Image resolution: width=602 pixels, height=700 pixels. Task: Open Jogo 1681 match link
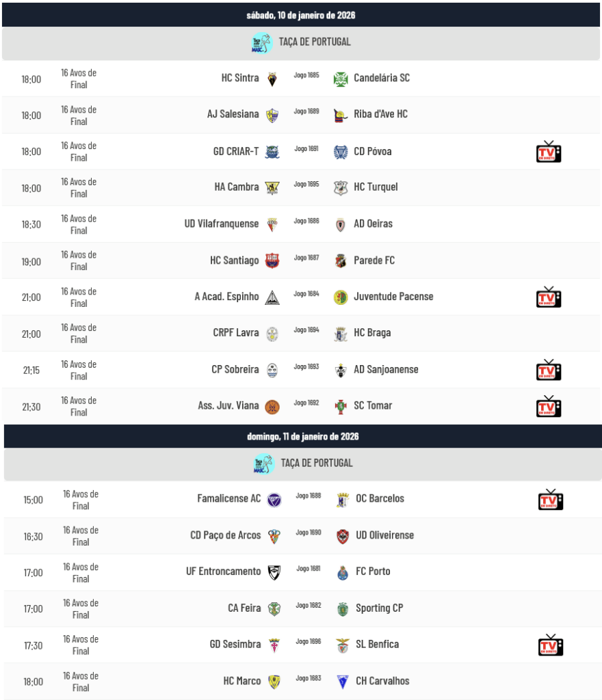(x=309, y=569)
